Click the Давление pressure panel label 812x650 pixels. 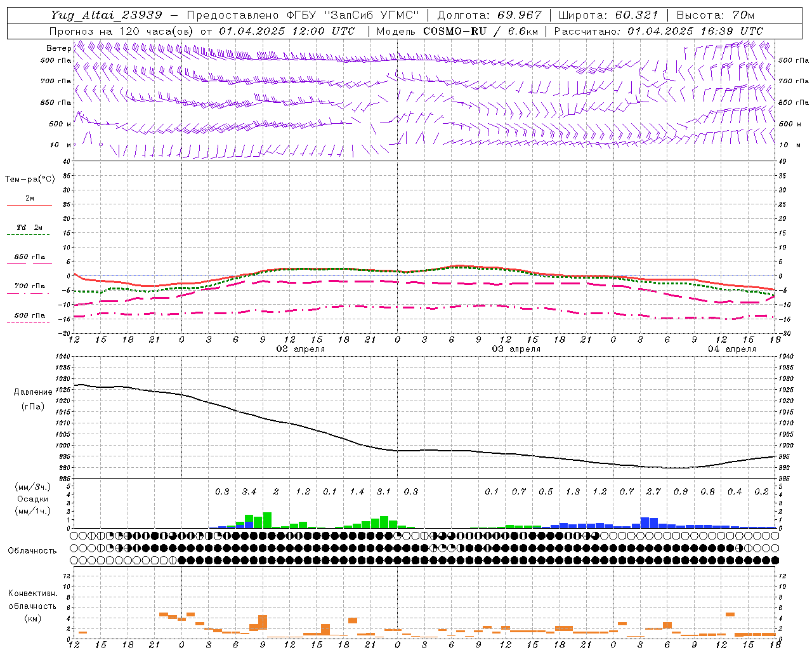point(33,392)
